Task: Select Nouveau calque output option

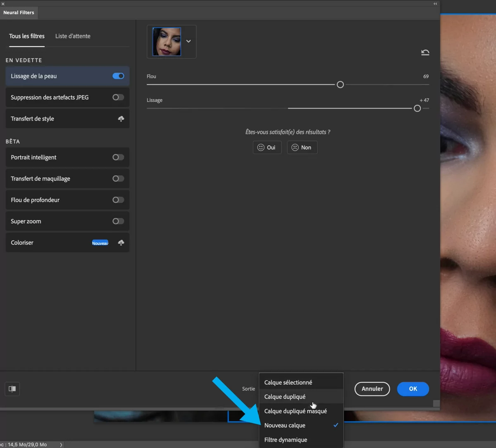Action: [x=301, y=425]
